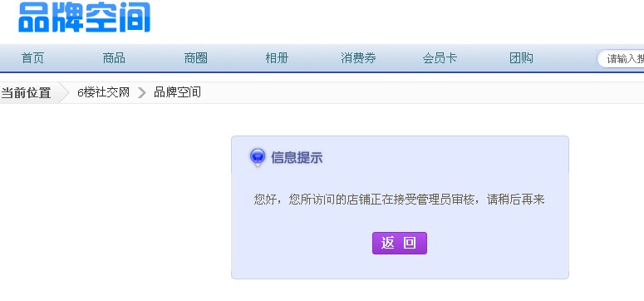Click the purple 返回 button
Viewport: 644px width, 301px height.
(400, 243)
